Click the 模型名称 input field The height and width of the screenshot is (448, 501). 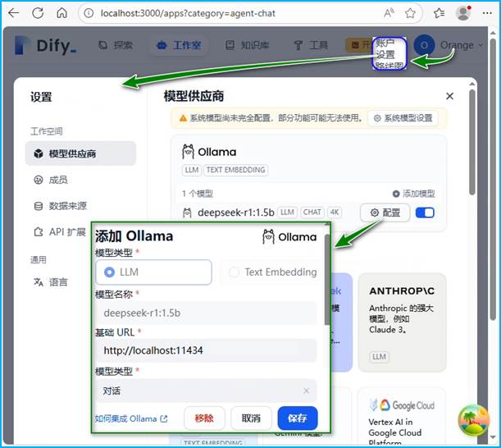pos(206,313)
